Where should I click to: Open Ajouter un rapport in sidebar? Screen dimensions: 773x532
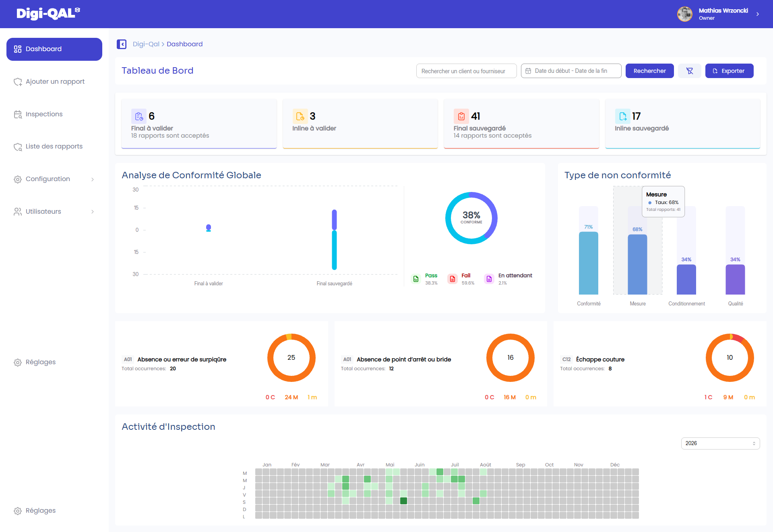click(x=54, y=82)
